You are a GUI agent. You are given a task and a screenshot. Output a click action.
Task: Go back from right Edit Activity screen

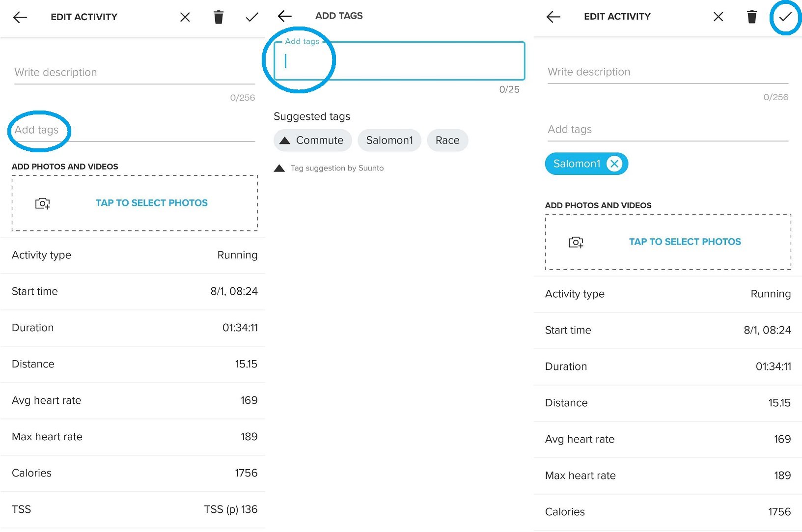pyautogui.click(x=553, y=17)
